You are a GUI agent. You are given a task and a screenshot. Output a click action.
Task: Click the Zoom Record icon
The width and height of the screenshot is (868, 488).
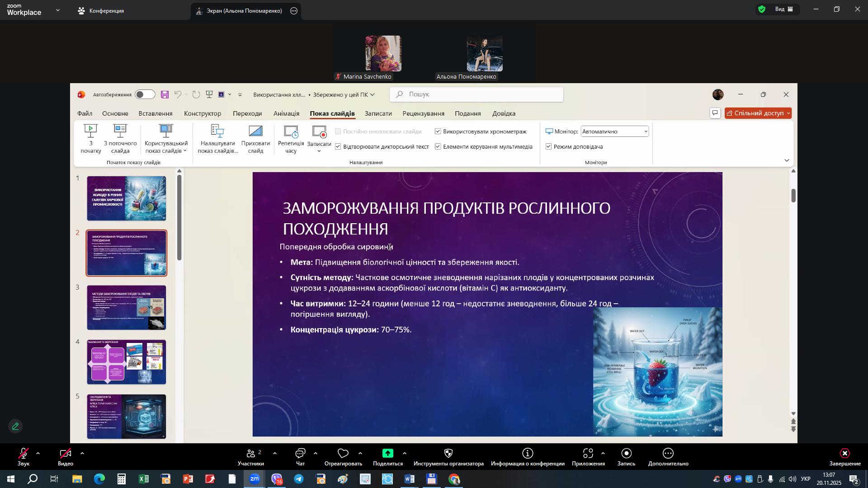coord(626,454)
